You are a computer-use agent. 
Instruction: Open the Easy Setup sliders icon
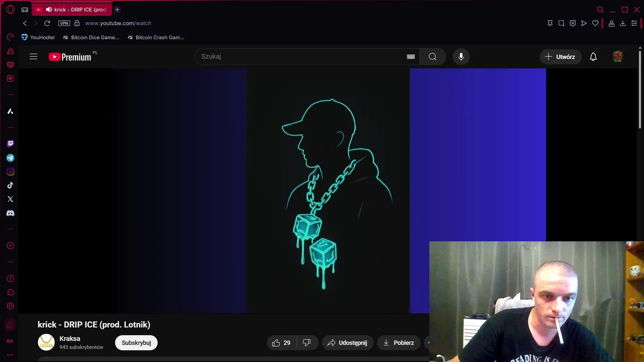coord(634,23)
